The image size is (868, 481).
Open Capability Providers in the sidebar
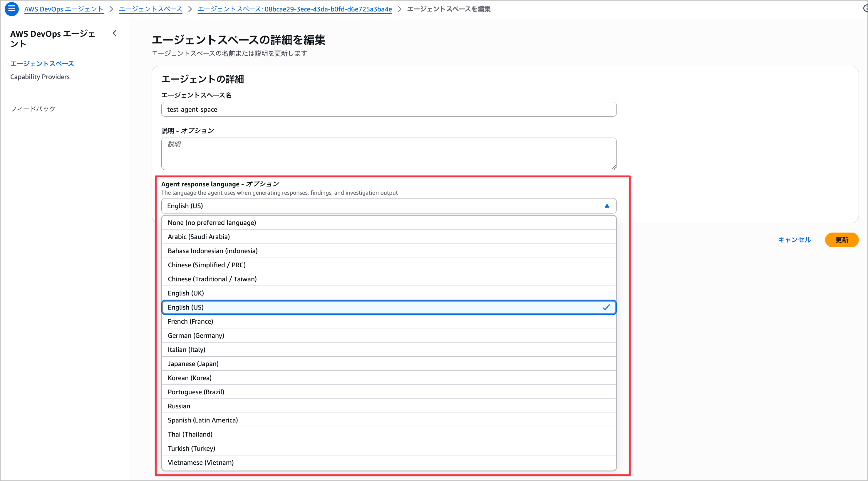point(40,76)
